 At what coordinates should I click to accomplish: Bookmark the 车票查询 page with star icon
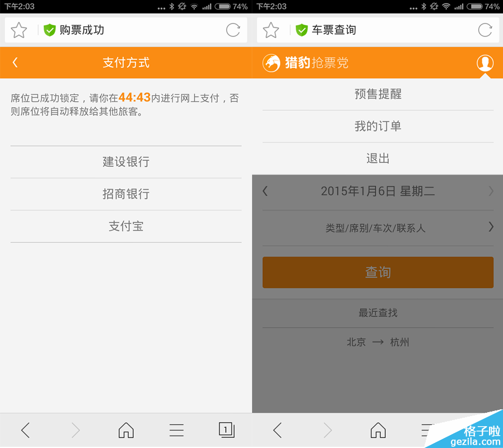[271, 30]
